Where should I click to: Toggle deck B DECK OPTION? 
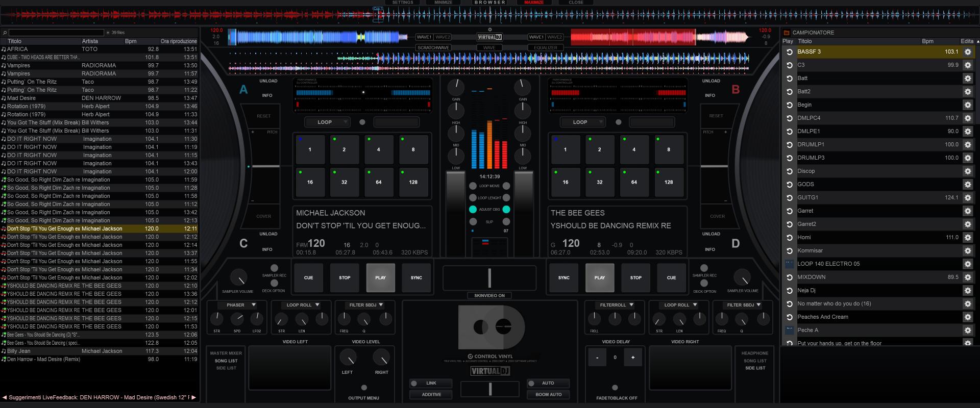coord(704,283)
